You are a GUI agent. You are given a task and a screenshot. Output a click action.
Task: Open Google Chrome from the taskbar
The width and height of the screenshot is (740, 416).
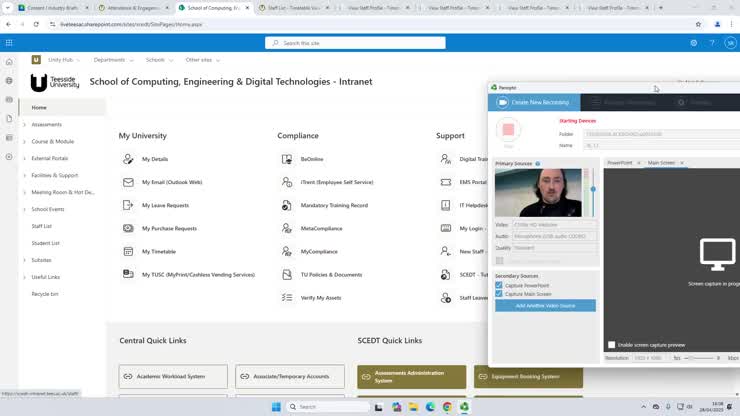(447, 407)
